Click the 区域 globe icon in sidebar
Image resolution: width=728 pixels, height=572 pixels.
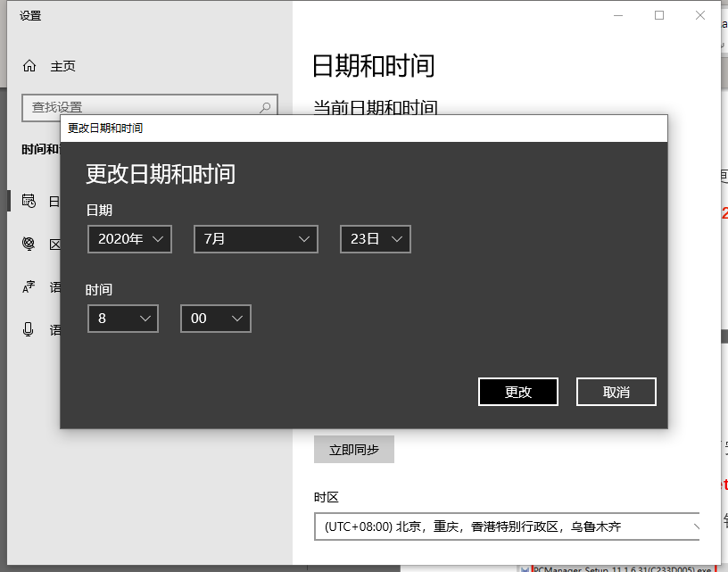coord(29,244)
